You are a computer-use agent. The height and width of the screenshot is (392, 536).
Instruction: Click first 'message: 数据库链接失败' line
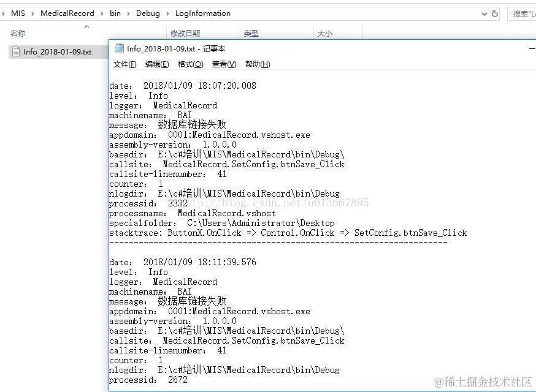[x=168, y=125]
